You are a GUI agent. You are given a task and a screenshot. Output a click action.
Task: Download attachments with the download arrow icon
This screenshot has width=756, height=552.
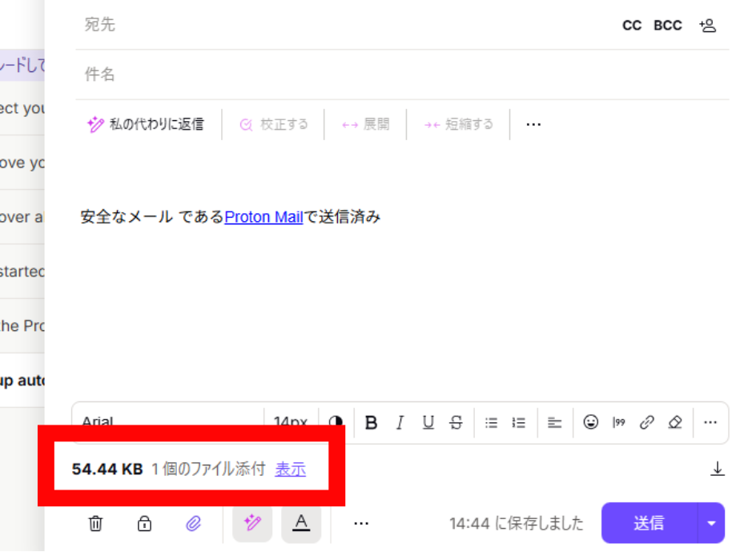(718, 469)
